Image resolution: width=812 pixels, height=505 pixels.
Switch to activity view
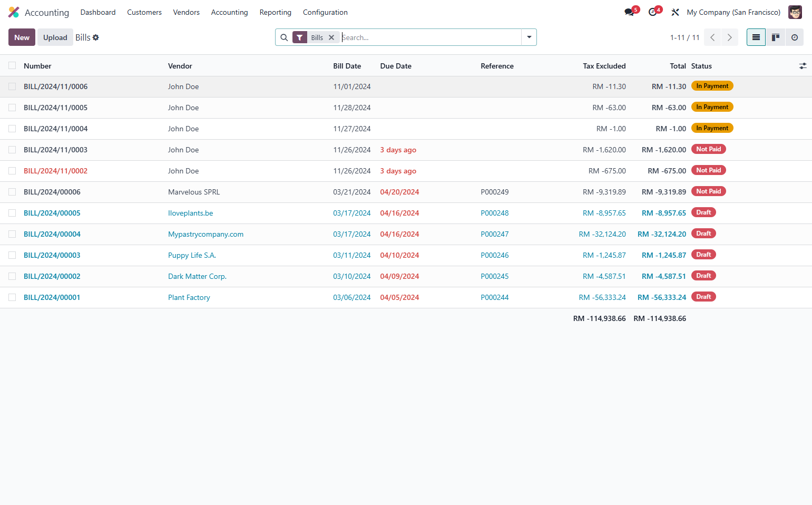pos(795,37)
